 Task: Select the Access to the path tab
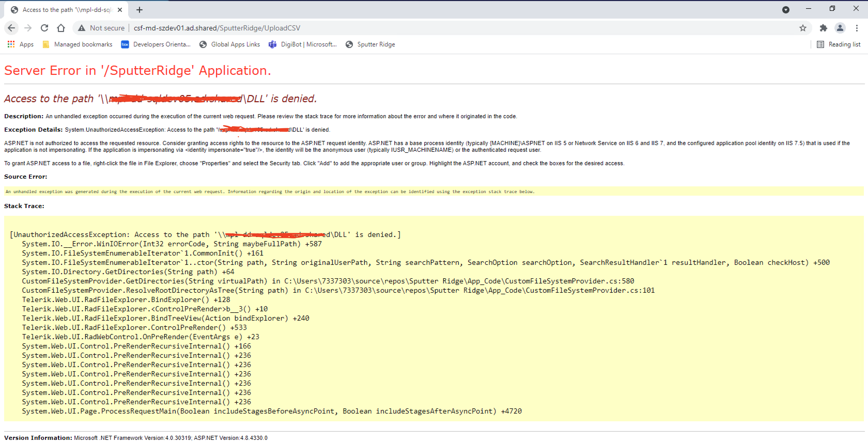pos(66,10)
